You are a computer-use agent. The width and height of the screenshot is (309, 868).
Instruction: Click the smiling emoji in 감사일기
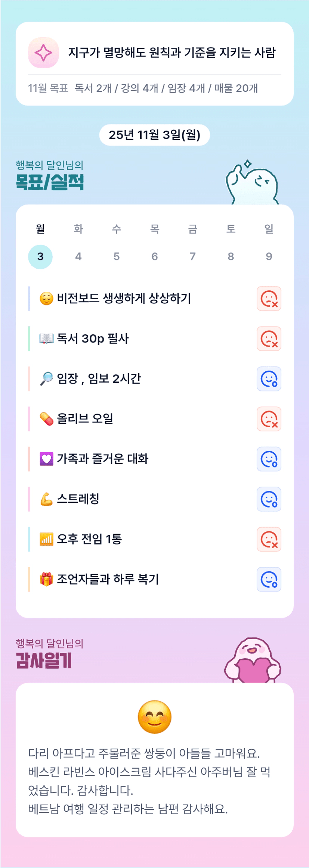point(155,717)
